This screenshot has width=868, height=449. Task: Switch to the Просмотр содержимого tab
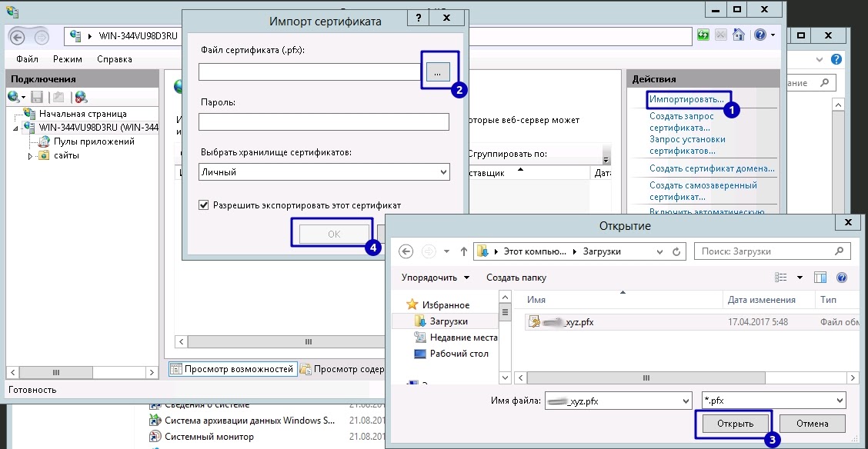point(343,368)
